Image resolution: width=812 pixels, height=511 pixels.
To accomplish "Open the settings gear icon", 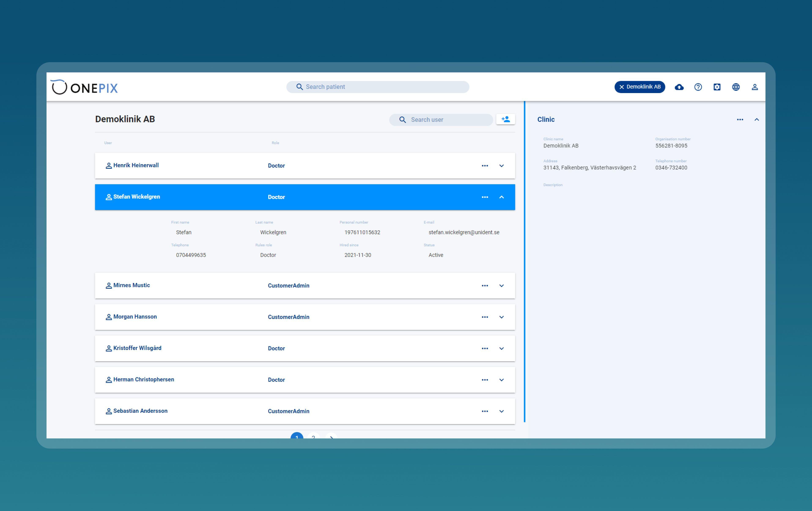I will coord(717,87).
